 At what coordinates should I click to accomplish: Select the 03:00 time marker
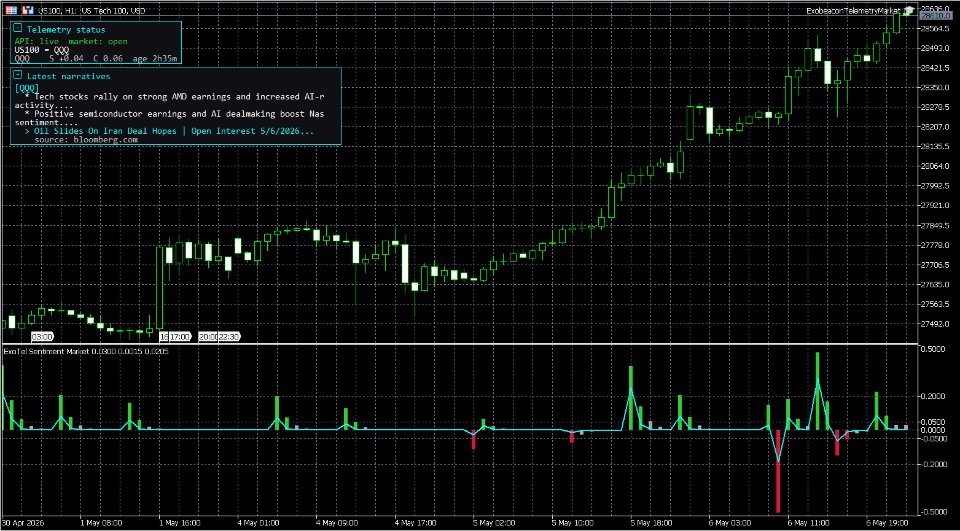(x=42, y=336)
